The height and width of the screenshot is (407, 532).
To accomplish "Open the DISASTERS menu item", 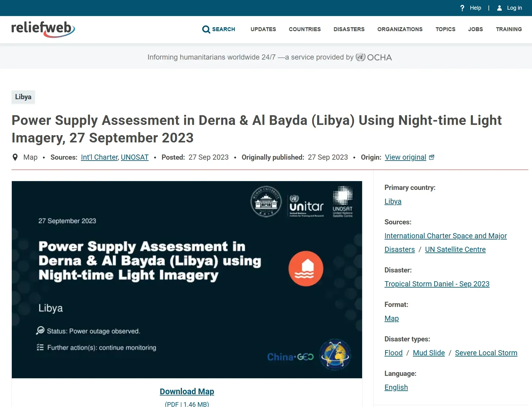I will tap(349, 29).
